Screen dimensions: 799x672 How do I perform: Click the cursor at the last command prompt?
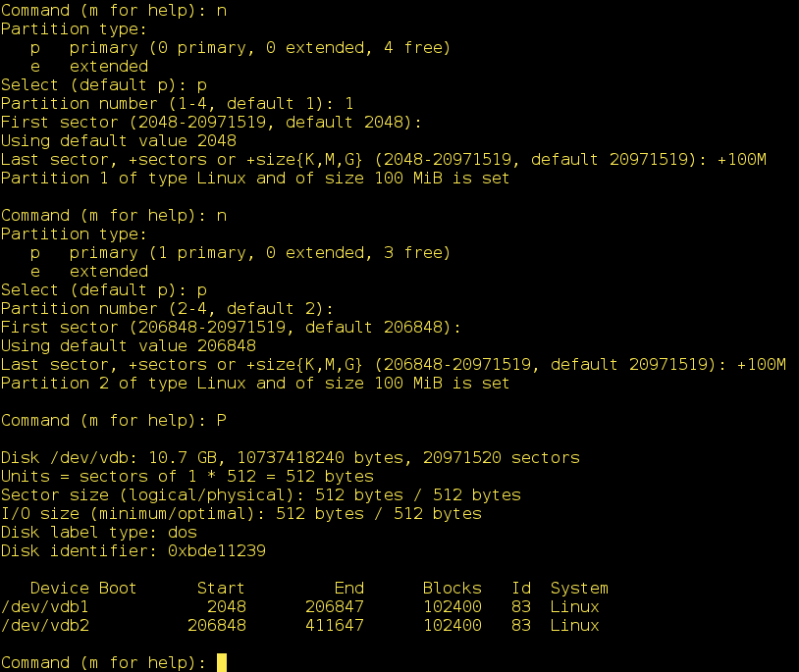pos(222,663)
